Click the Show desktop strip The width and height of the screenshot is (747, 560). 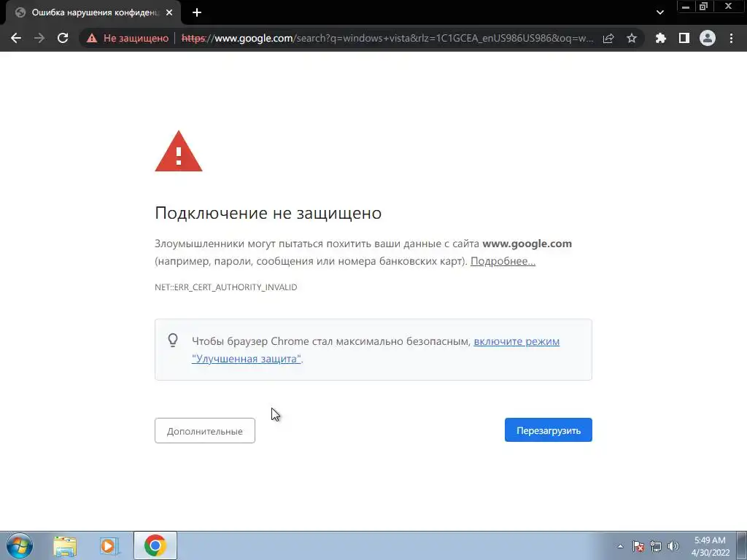point(742,545)
